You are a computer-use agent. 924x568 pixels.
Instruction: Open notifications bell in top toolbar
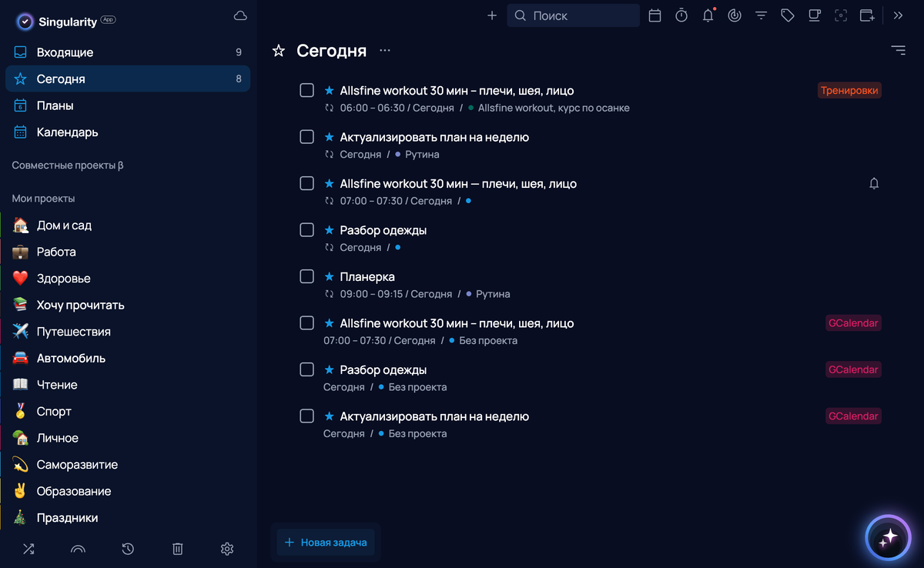tap(708, 15)
